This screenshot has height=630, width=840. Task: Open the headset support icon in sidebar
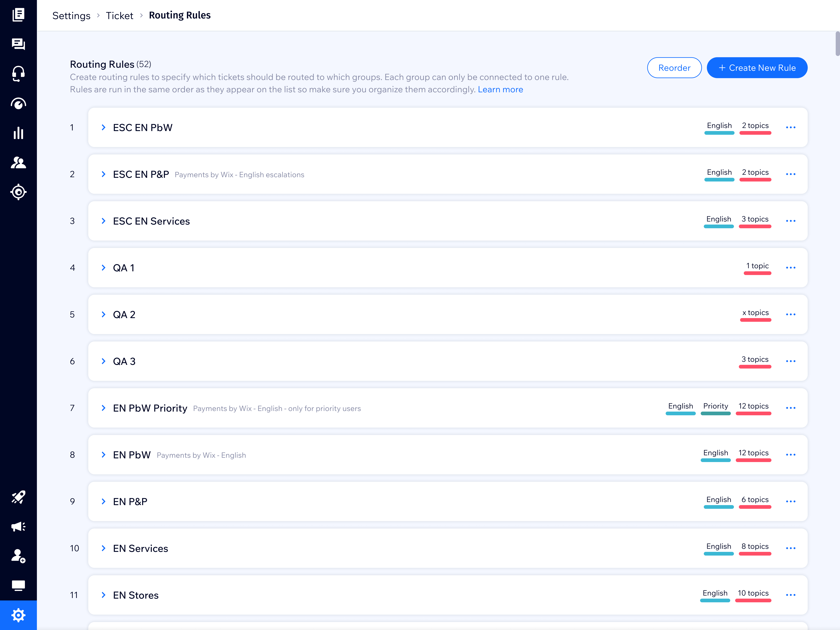click(18, 74)
